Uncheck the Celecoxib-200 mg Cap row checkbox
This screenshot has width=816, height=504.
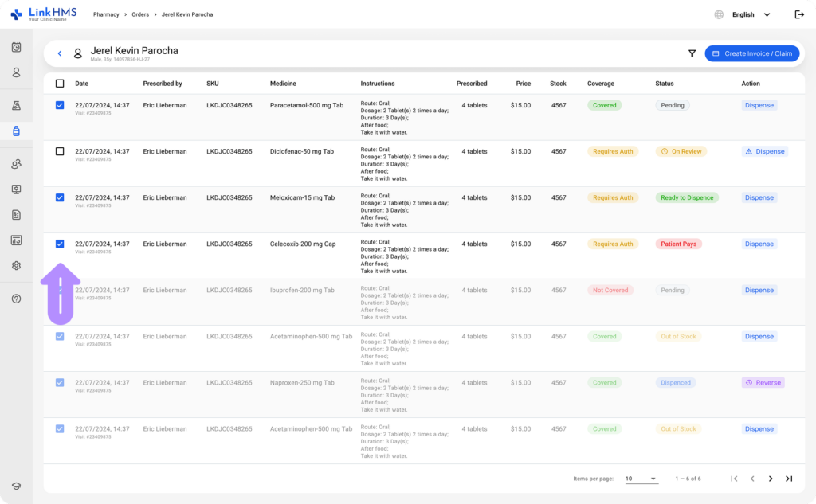tap(60, 244)
